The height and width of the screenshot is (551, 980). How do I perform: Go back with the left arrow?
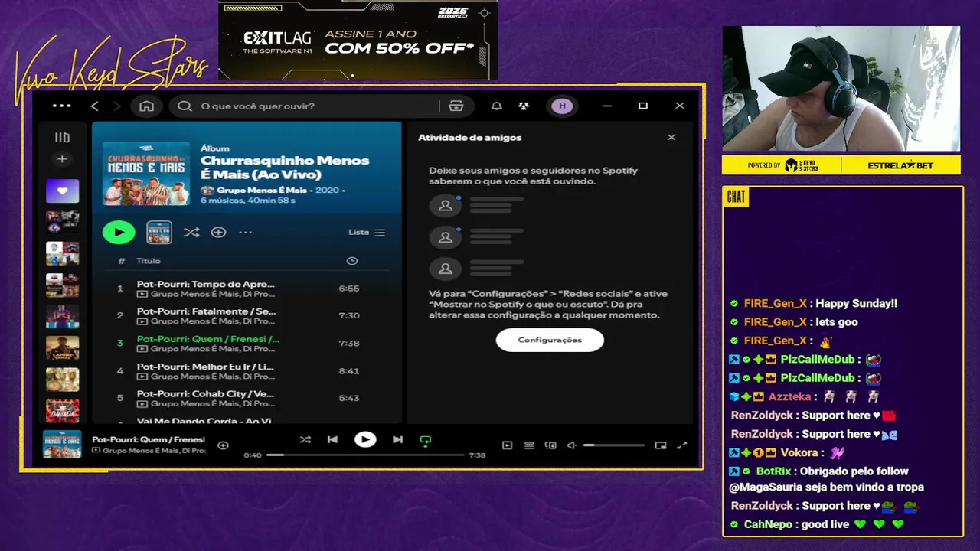point(95,106)
